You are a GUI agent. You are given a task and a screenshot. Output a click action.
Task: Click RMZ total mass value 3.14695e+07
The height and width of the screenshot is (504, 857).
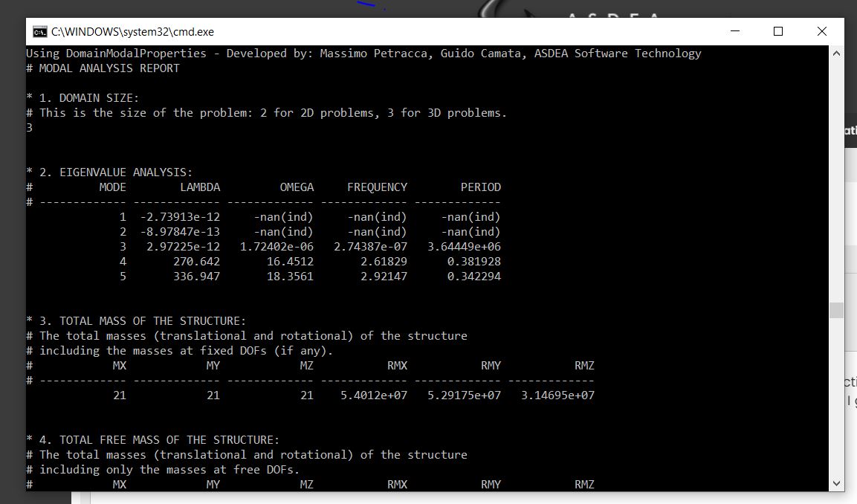pyautogui.click(x=557, y=395)
